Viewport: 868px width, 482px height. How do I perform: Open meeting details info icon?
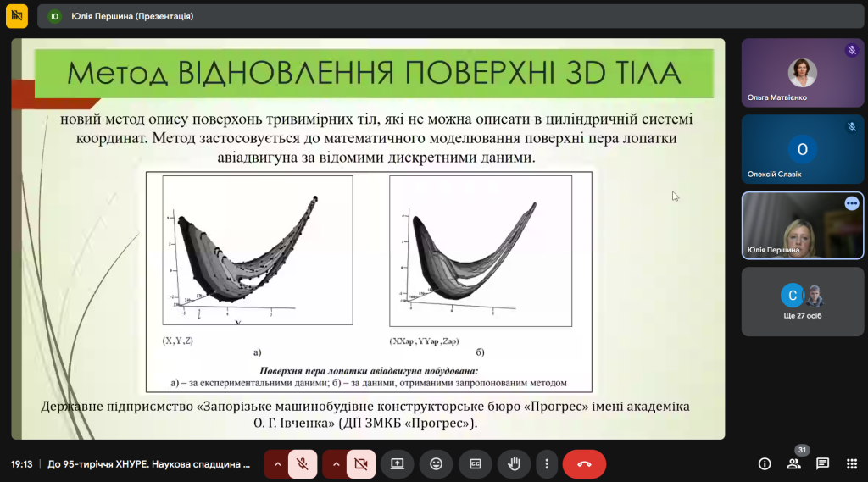[765, 464]
